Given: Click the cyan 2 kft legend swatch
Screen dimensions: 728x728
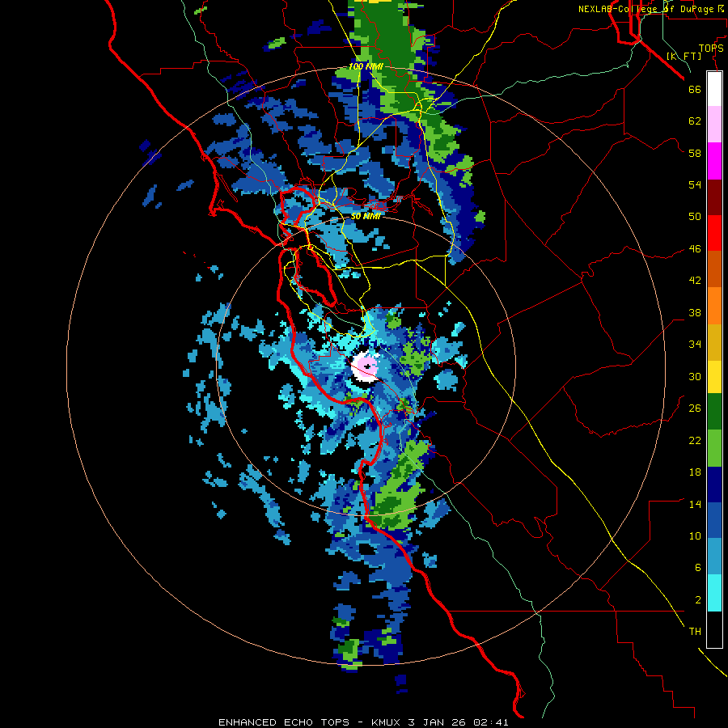Looking at the screenshot, I should [x=714, y=593].
